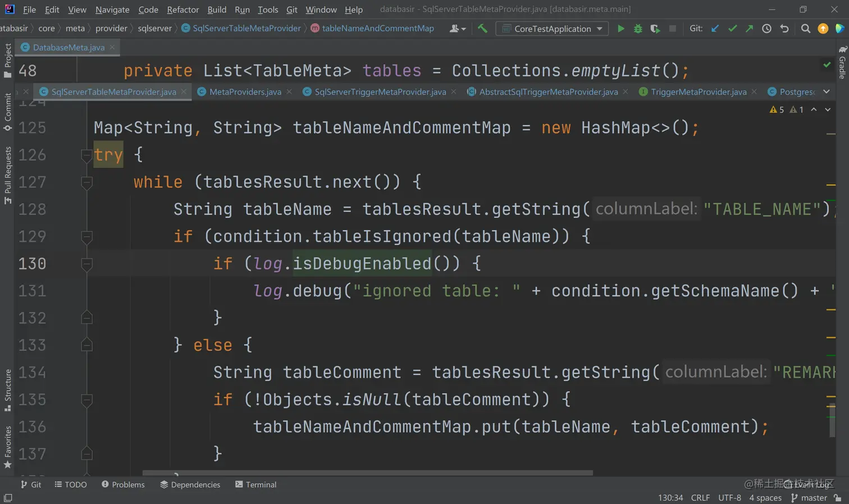The height and width of the screenshot is (504, 849).
Task: Open the Gradle tool window
Action: (x=842, y=62)
